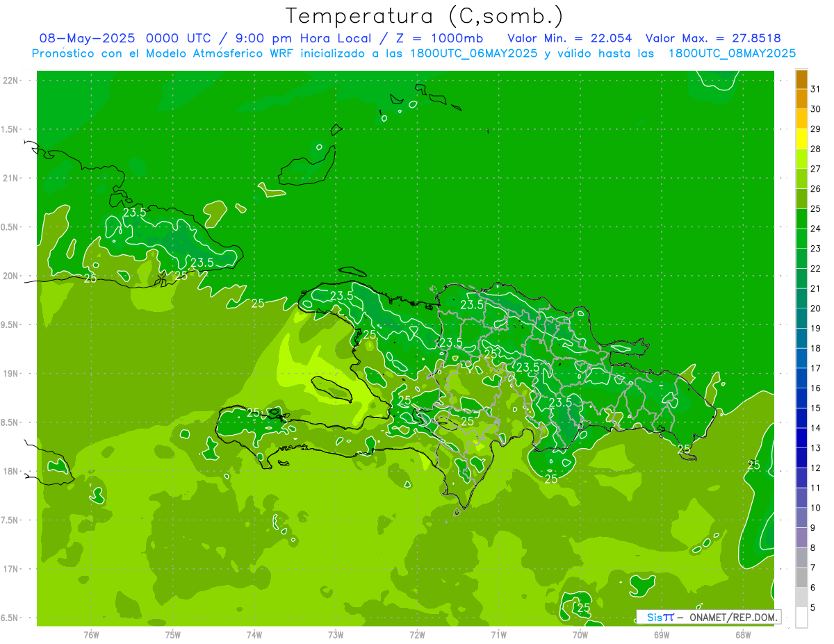Click the "75W" longitude axis label
834x644 pixels.
click(x=173, y=634)
